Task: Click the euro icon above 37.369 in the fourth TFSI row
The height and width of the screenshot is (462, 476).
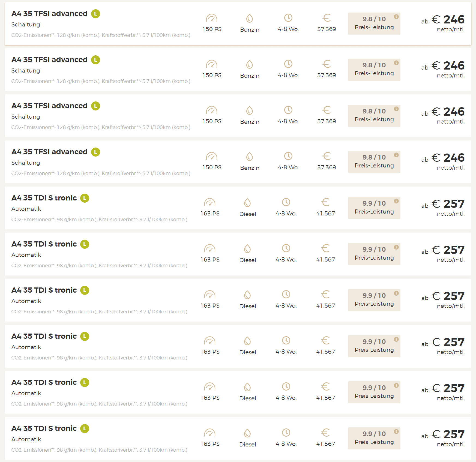Action: coord(327,156)
